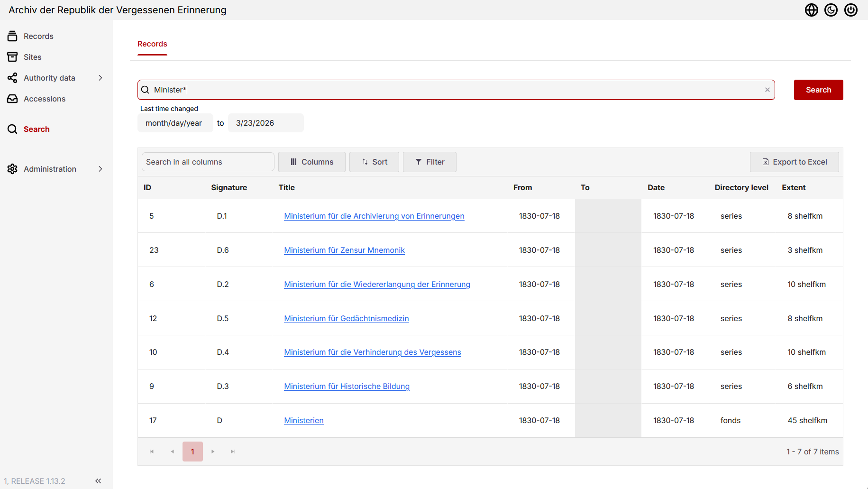Collapse the sidebar with double chevron
868x489 pixels.
click(x=98, y=481)
